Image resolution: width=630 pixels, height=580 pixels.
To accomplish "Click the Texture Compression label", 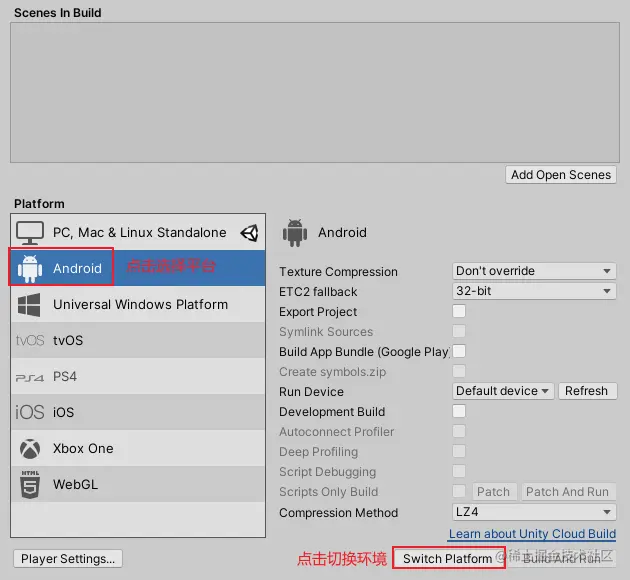I will point(338,272).
